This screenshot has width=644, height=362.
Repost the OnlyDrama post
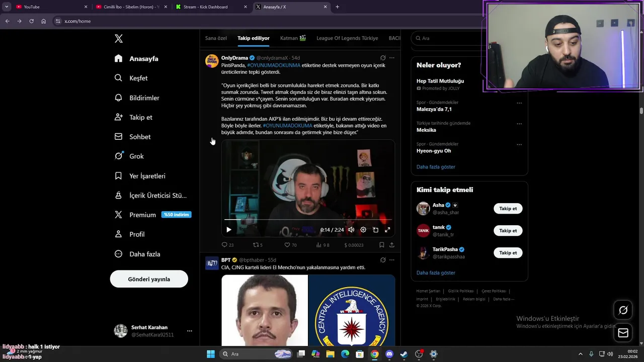(x=258, y=245)
